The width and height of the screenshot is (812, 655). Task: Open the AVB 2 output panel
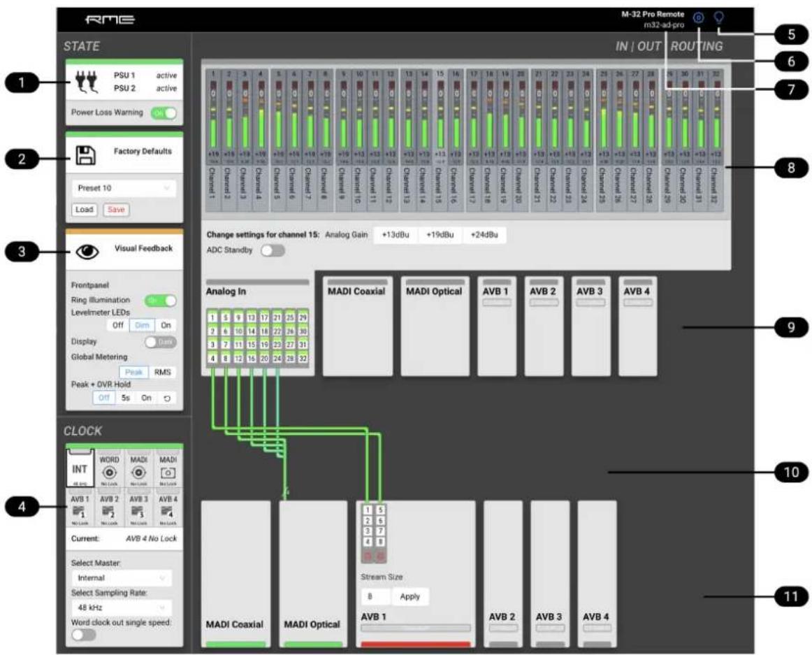(503, 574)
